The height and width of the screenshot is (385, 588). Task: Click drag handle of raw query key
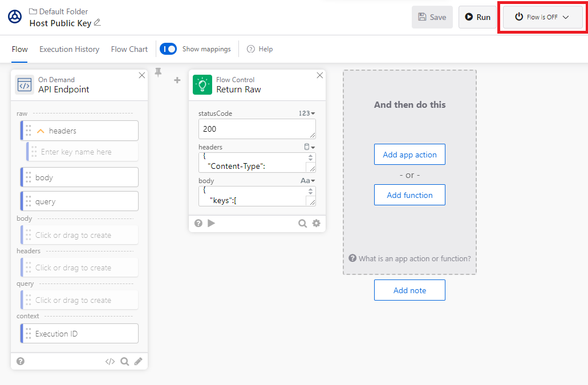pos(29,201)
